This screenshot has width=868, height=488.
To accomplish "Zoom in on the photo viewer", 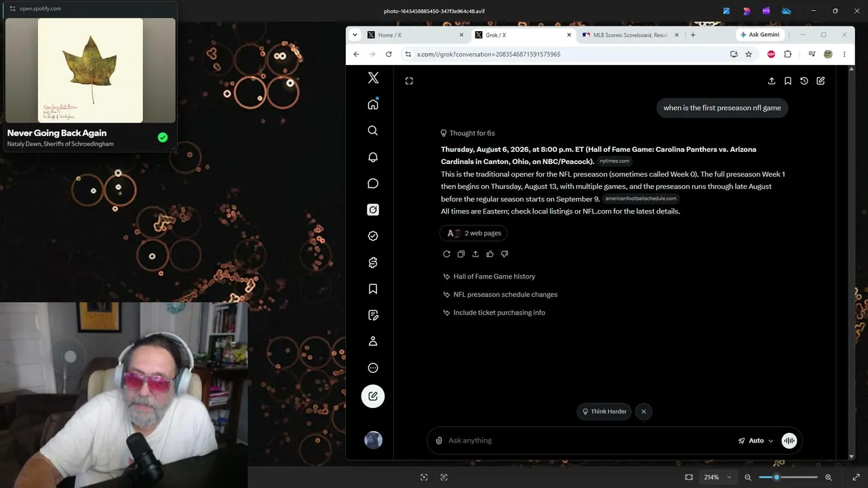I will click(828, 477).
